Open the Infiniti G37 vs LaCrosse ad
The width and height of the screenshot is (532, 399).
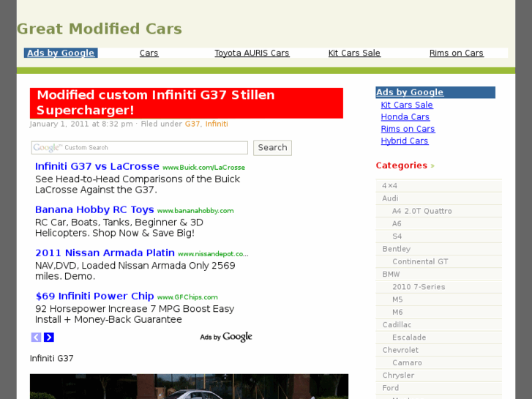[97, 166]
